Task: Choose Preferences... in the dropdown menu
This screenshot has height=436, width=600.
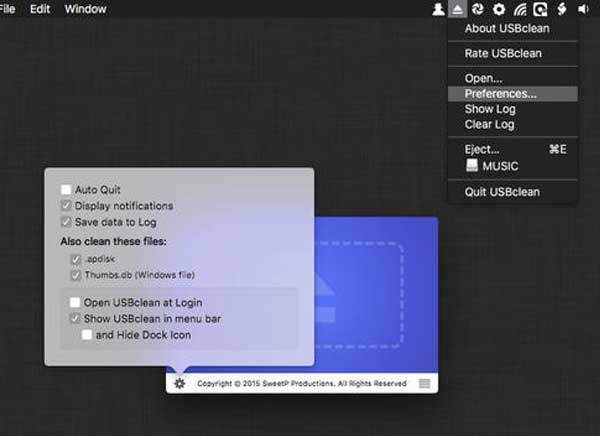Action: pyautogui.click(x=513, y=94)
